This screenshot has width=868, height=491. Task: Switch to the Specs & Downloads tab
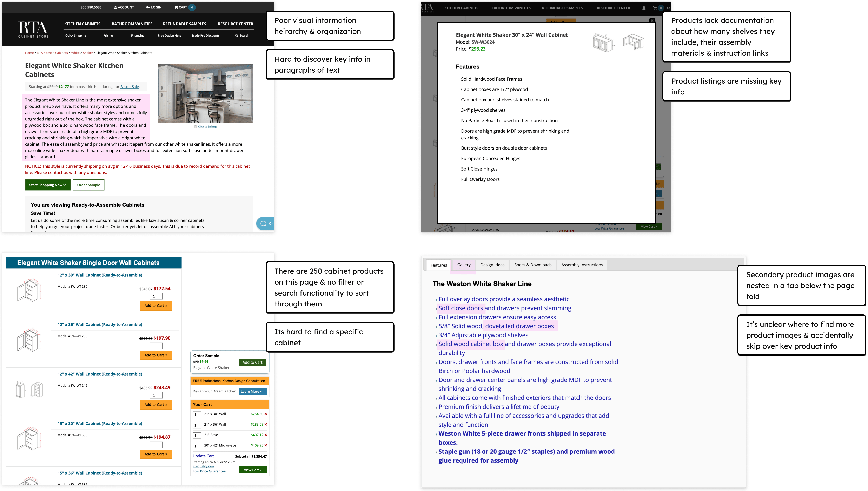click(x=533, y=265)
